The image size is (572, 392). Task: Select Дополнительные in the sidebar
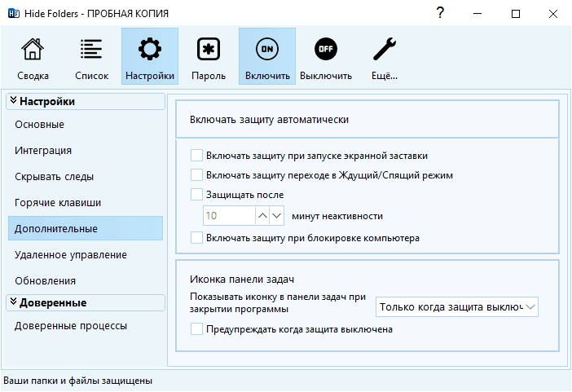pos(86,228)
